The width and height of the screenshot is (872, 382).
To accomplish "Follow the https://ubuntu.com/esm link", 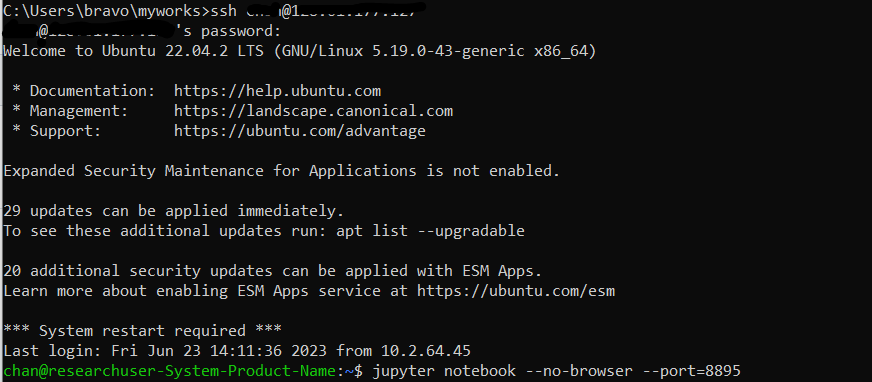I will tap(516, 291).
